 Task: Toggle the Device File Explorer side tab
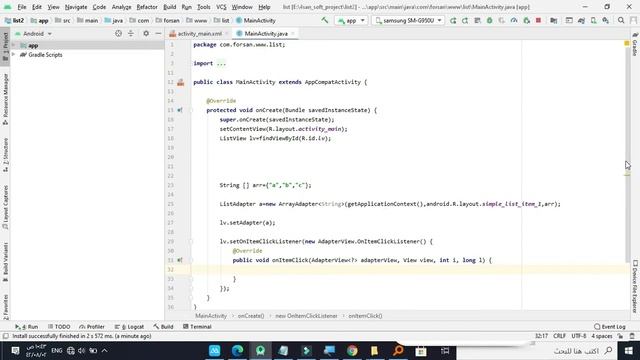[x=635, y=287]
